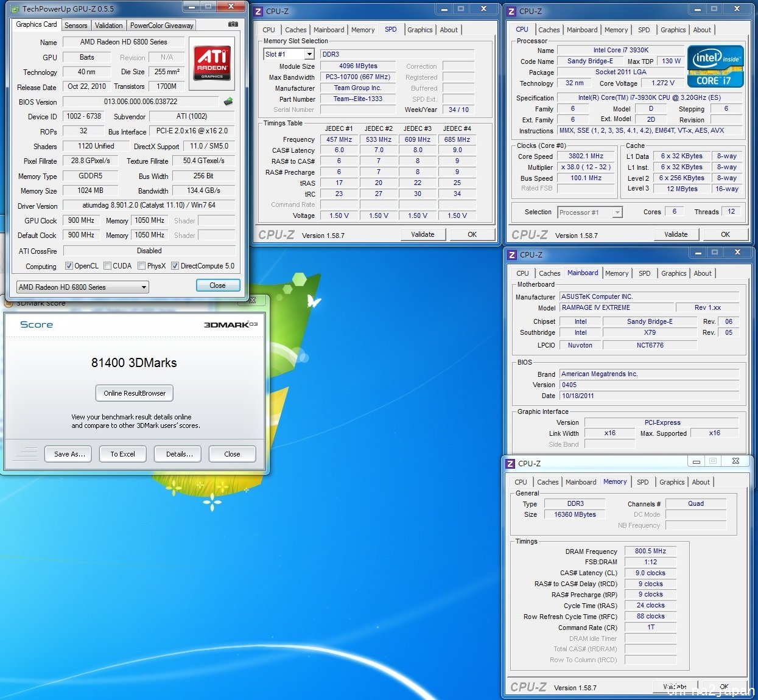758x700 pixels.
Task: Click the American Megatrends Inc. BIOS brand
Action: (x=649, y=374)
